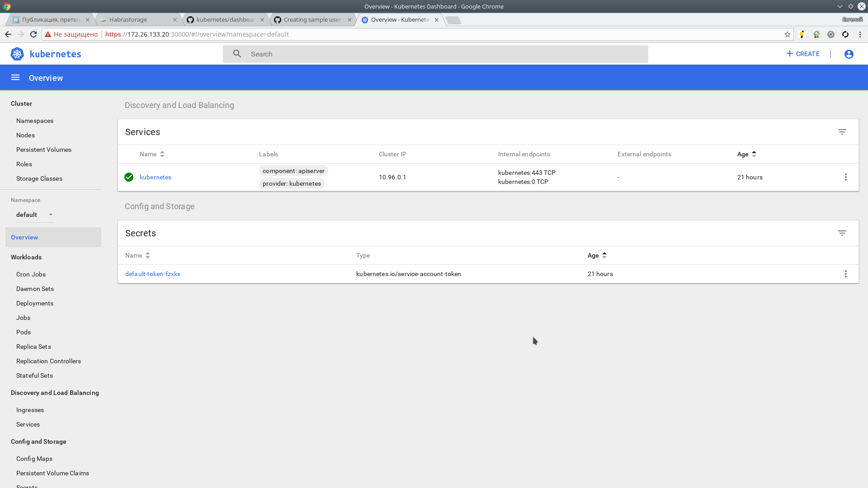This screenshot has height=488, width=868.
Task: Go back in browser history
Action: 8,34
